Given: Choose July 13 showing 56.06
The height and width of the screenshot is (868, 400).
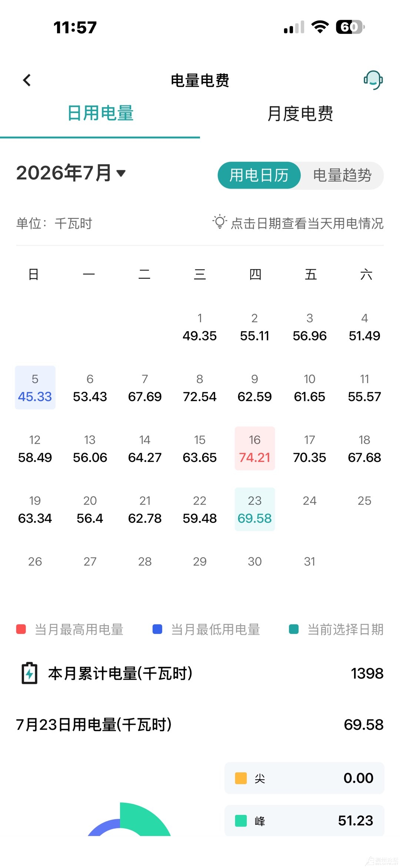Looking at the screenshot, I should tap(90, 449).
